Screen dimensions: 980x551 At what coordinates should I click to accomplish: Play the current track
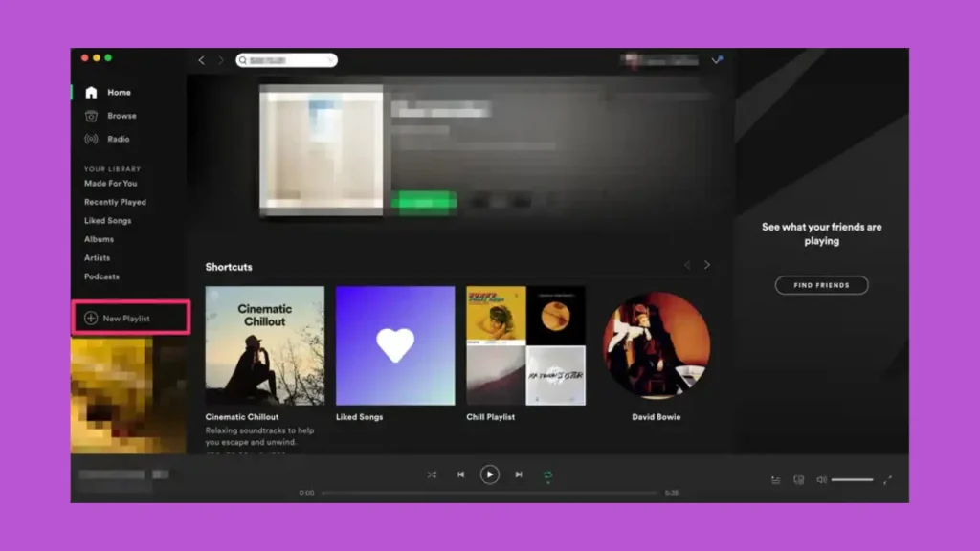tap(490, 474)
